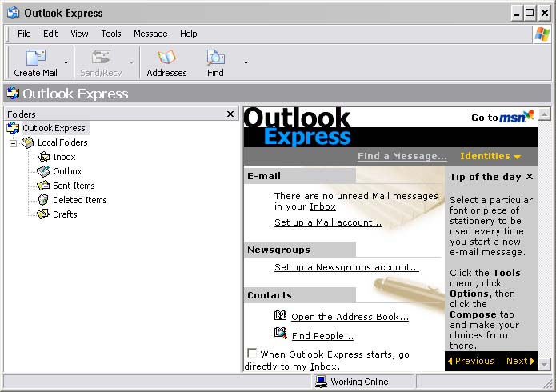Select the Sent Items folder label
This screenshot has width=556, height=392.
coord(74,186)
